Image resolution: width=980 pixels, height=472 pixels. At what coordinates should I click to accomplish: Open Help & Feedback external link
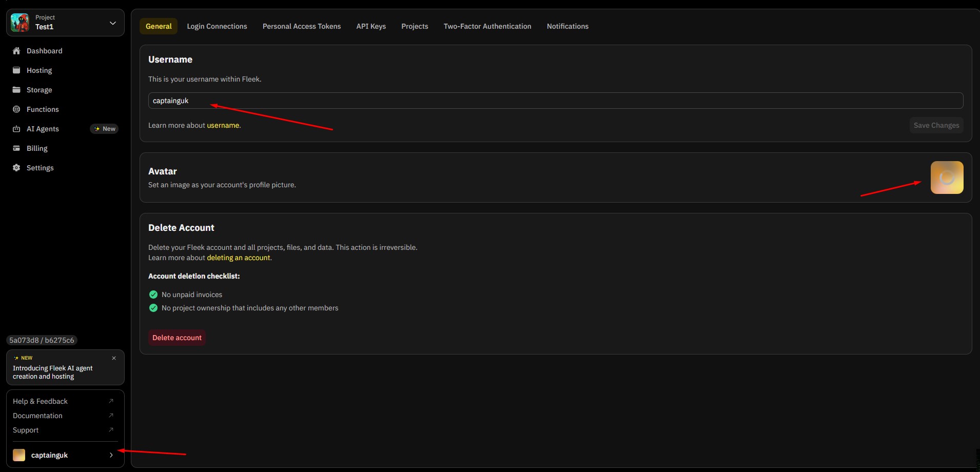click(x=111, y=401)
